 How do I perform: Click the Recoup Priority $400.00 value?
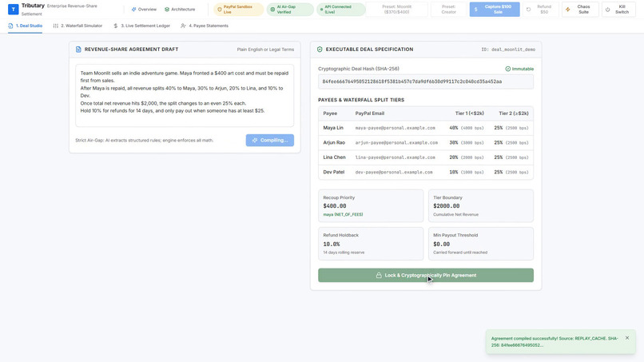coord(335,206)
